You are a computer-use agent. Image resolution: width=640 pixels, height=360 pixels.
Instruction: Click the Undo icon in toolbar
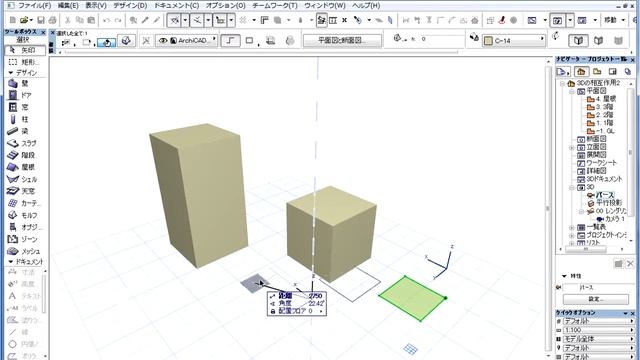pyautogui.click(x=107, y=20)
